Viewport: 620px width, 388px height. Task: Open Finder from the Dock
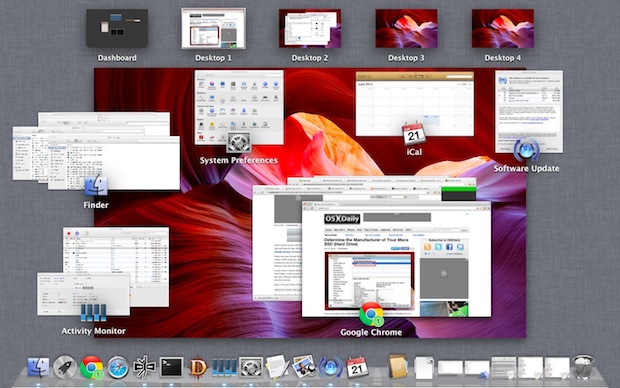38,368
